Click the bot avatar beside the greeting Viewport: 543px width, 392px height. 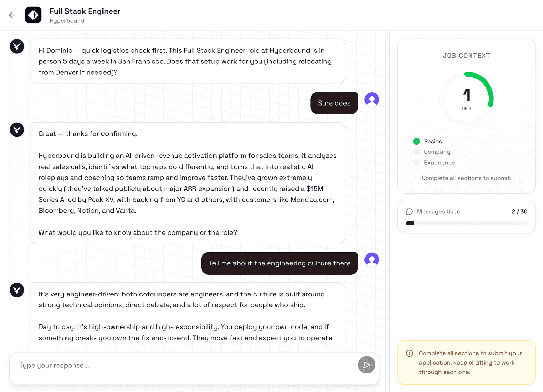(x=17, y=46)
